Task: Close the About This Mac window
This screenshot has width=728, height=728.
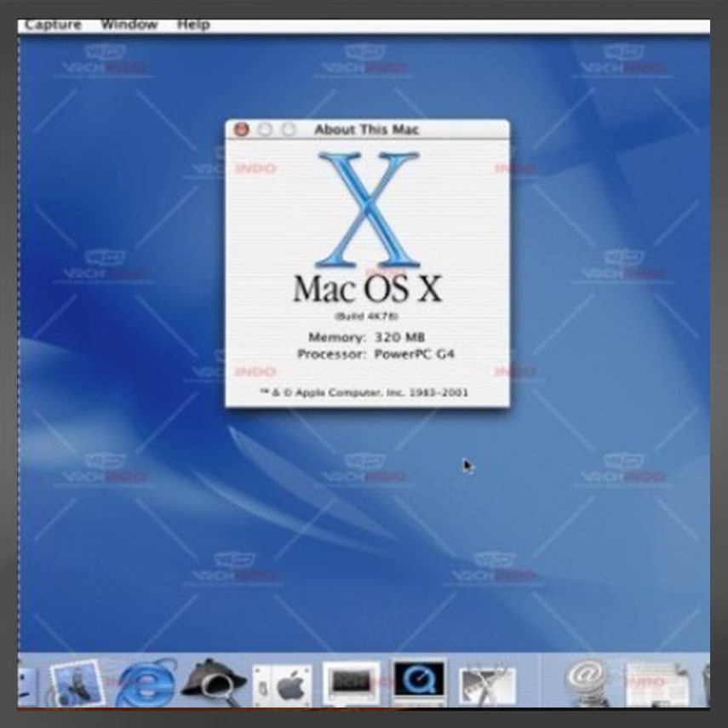Action: tap(242, 129)
